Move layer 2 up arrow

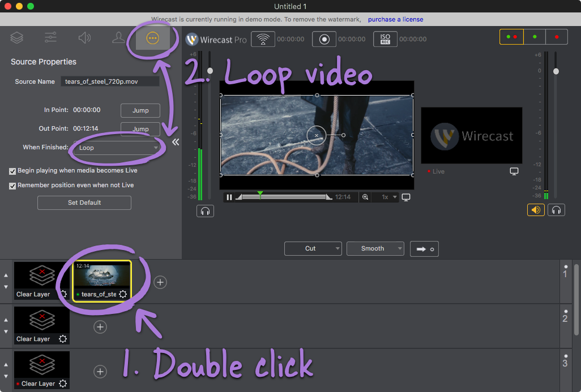click(x=6, y=320)
